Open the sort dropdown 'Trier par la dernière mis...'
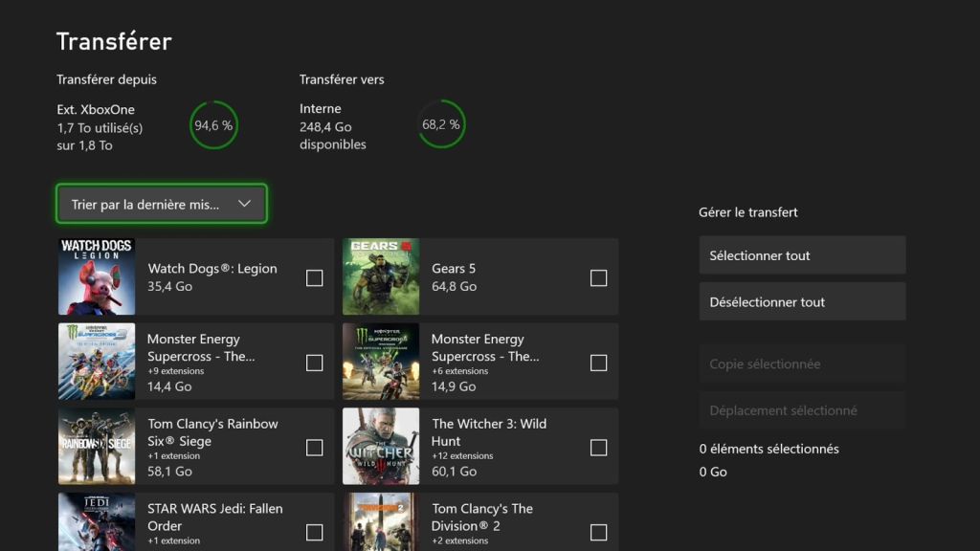980x551 pixels. (161, 204)
